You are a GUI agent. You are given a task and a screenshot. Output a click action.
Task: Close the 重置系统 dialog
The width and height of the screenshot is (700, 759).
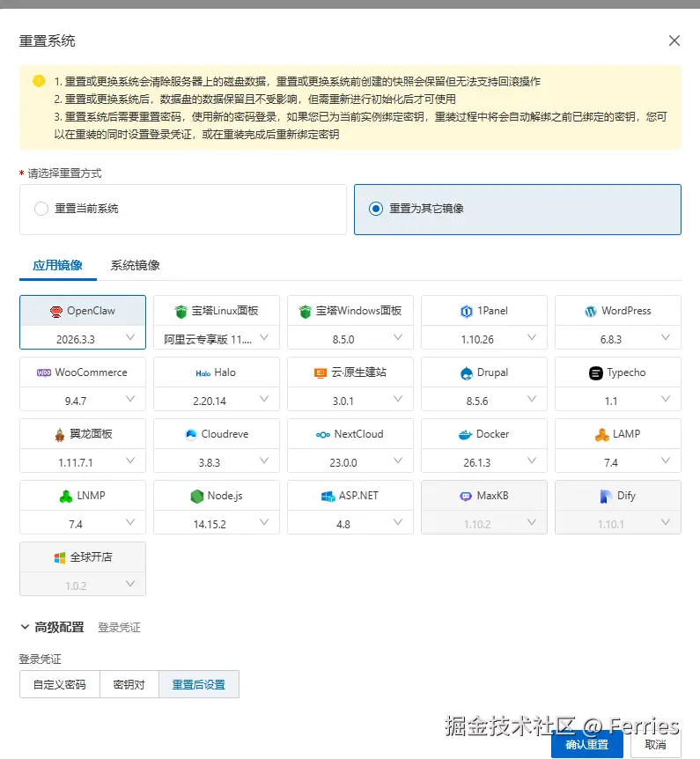(674, 41)
